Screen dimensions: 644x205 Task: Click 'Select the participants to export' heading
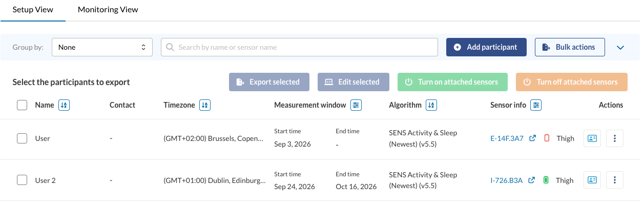(x=71, y=82)
